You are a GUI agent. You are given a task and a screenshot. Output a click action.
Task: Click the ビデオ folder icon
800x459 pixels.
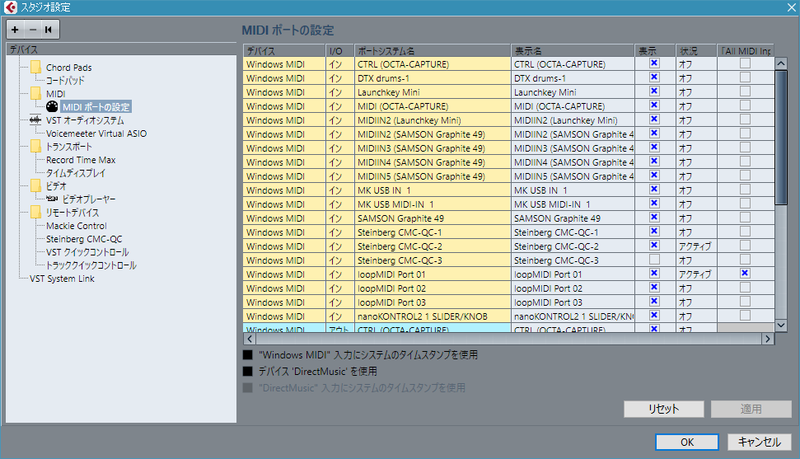click(x=36, y=186)
